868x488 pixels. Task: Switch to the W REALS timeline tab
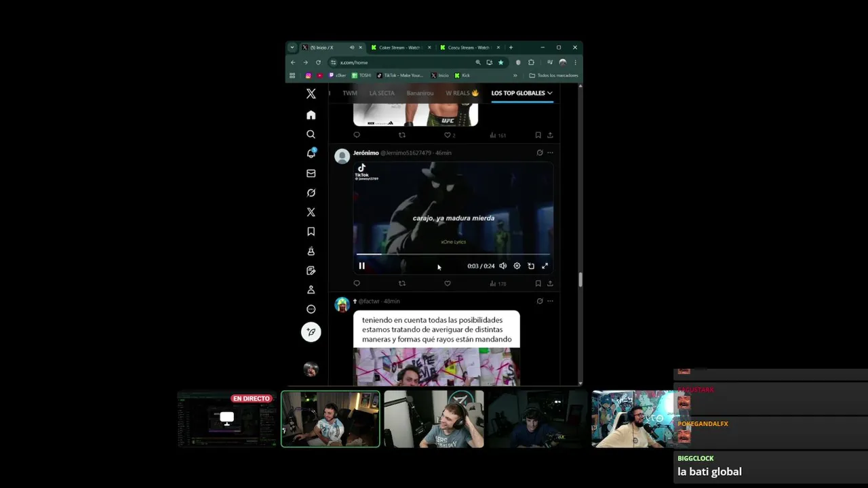coord(462,93)
